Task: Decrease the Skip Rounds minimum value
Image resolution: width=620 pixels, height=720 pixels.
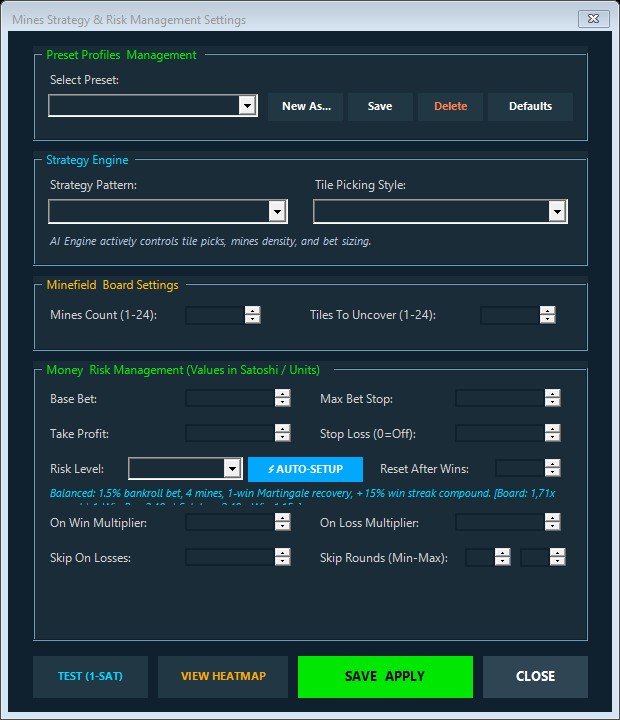Action: pos(502,561)
